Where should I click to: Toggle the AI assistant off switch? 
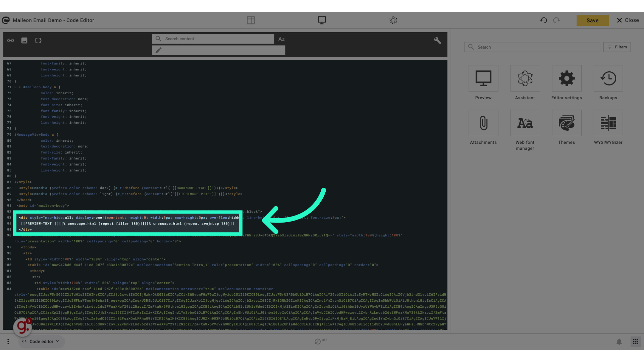coord(321,341)
